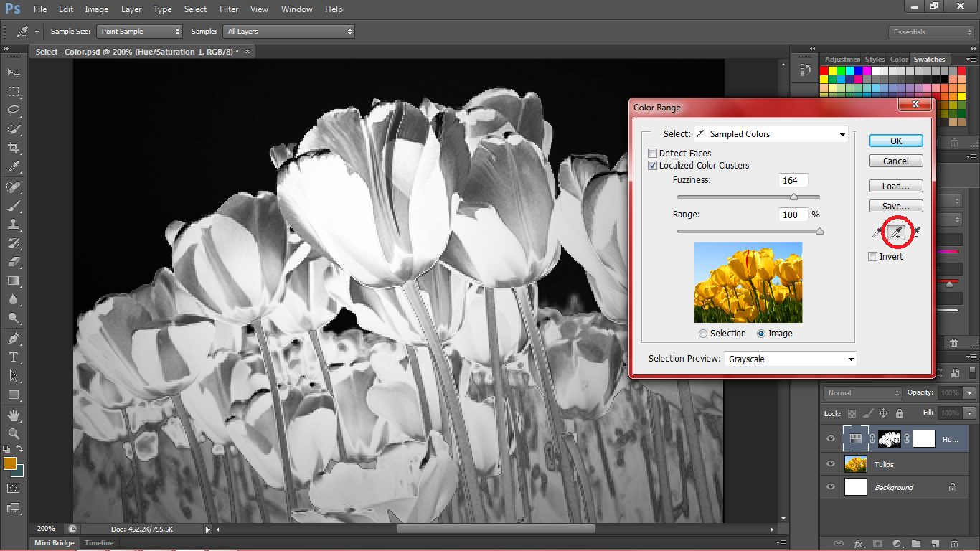Select the Rectangle shape tool
980x551 pixels.
(14, 395)
